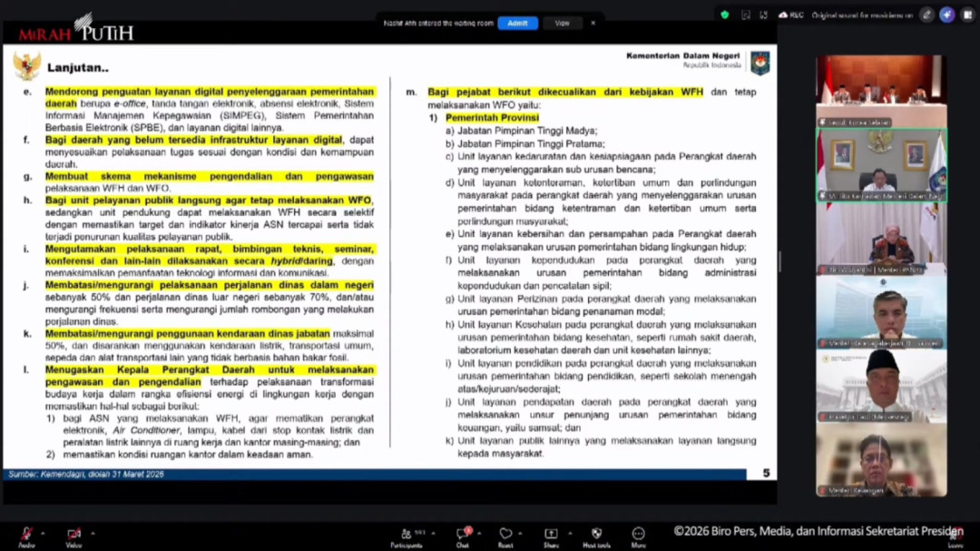
Task: Stop the video camera
Action: pyautogui.click(x=74, y=534)
